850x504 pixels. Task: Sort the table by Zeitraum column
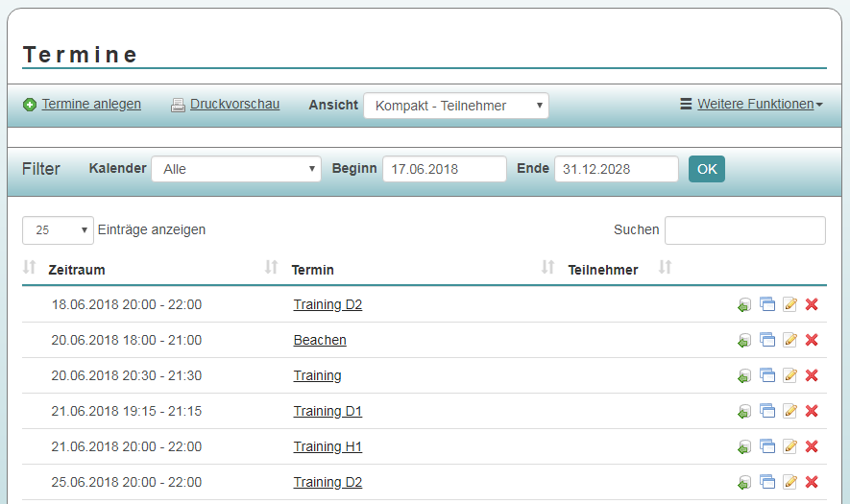[x=77, y=270]
